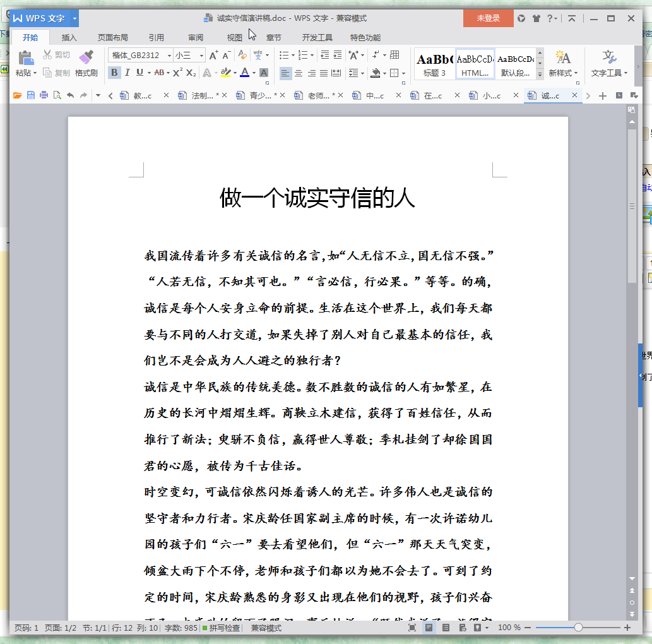Open the 引用 ribbon tab

[x=157, y=38]
